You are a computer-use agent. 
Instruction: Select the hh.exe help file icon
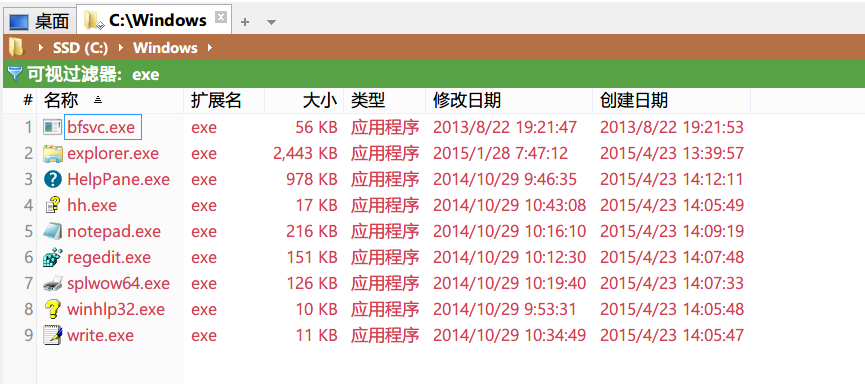[52, 205]
